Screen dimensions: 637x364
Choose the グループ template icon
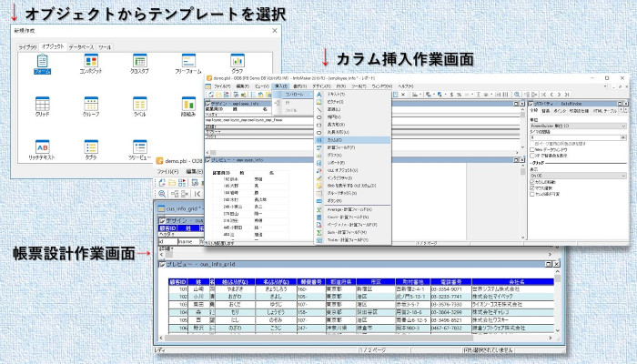pos(90,105)
